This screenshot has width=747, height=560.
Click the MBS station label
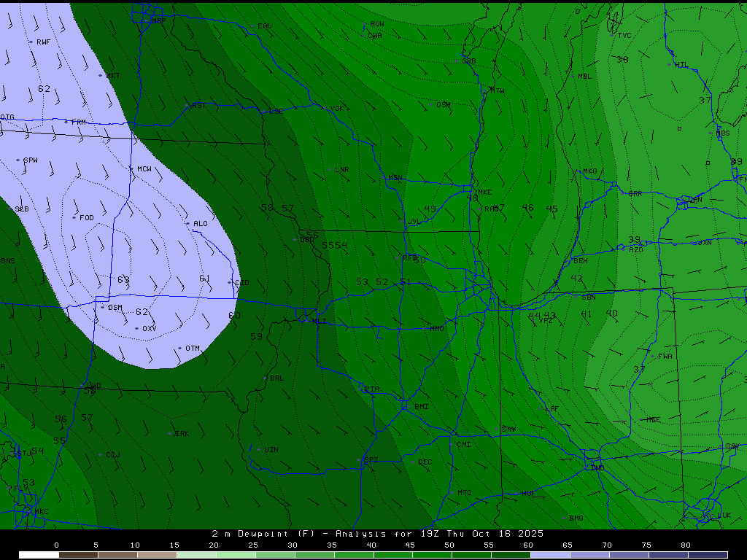(723, 133)
